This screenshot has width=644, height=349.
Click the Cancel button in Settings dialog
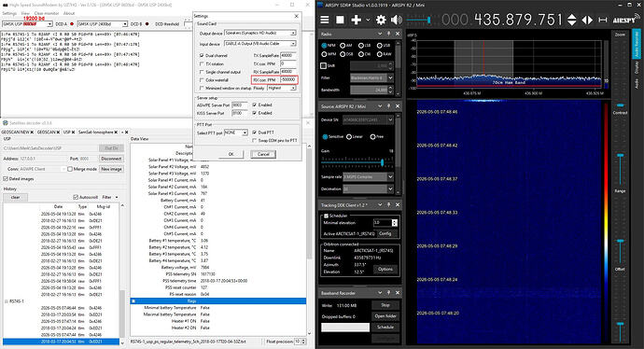click(x=263, y=154)
